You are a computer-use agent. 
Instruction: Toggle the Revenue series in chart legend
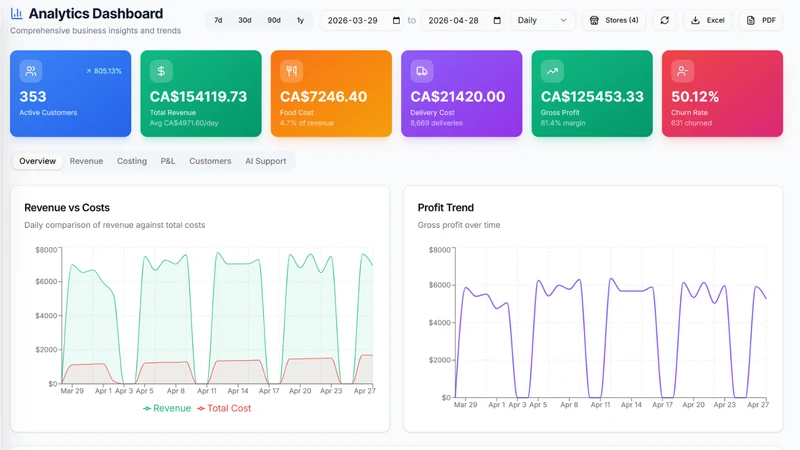167,408
